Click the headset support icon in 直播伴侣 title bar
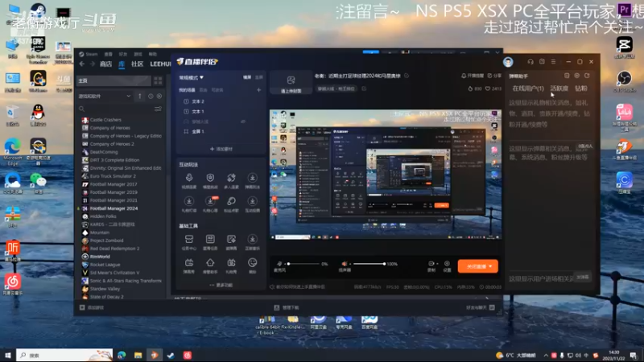Viewport: 644px width, 362px height. [x=530, y=62]
